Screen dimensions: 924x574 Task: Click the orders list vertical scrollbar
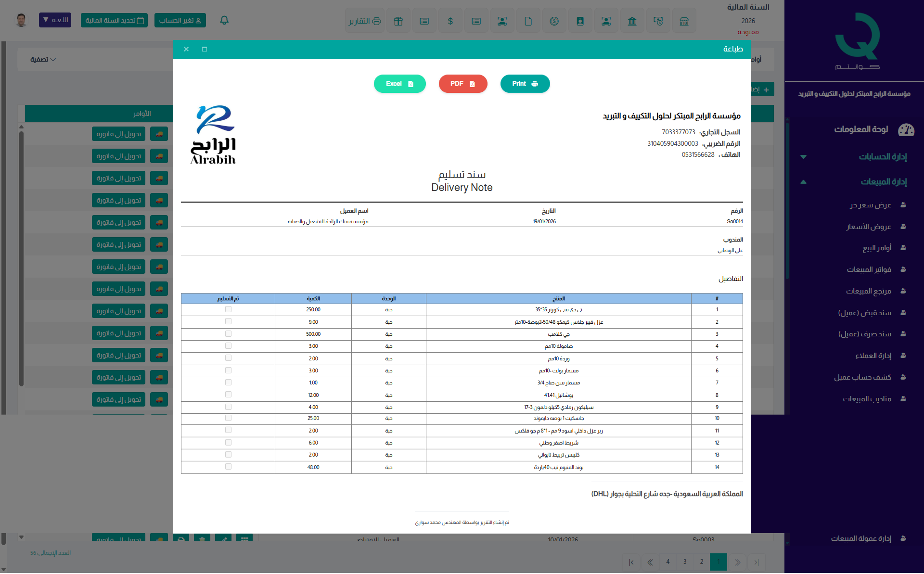pyautogui.click(x=21, y=260)
